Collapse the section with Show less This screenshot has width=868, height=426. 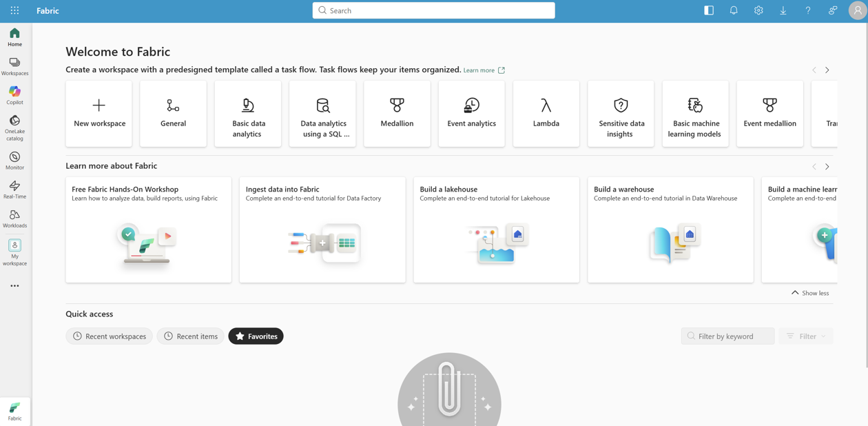pos(810,293)
